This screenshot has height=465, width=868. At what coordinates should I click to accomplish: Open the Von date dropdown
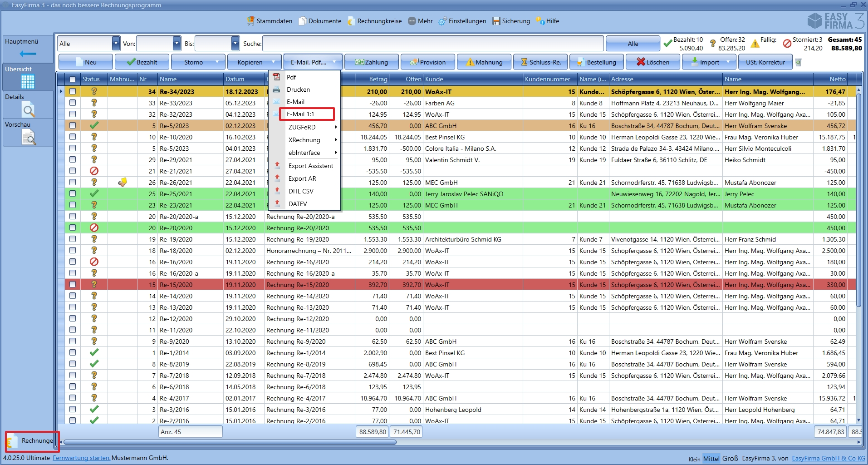click(177, 44)
